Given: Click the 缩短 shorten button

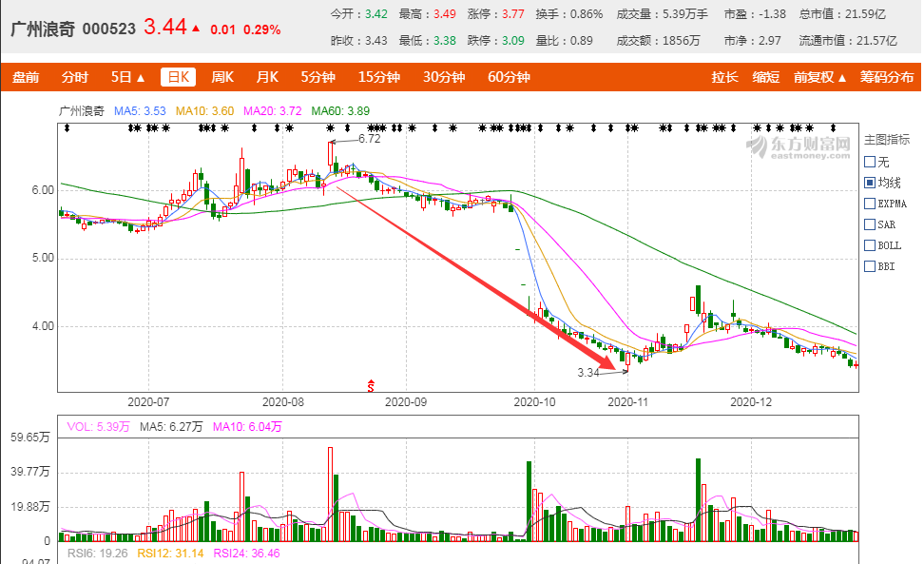Looking at the screenshot, I should (765, 77).
